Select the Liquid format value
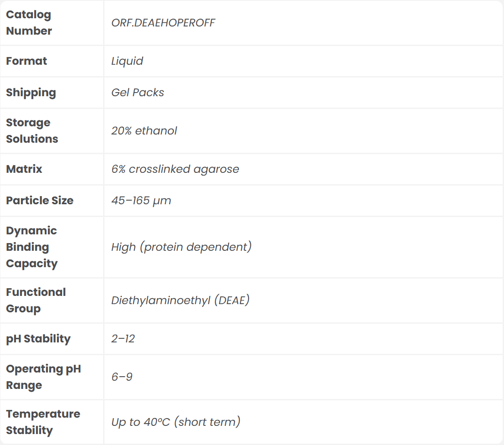Viewport: 504px width, 445px height. point(127,61)
